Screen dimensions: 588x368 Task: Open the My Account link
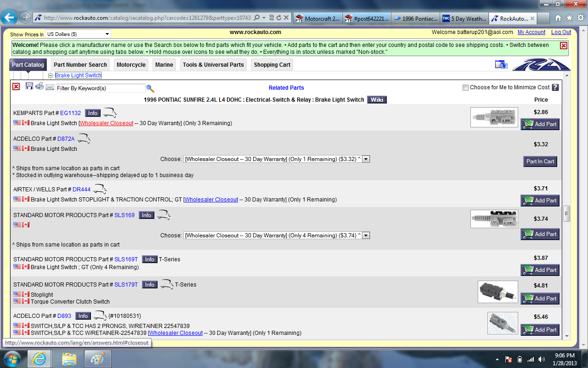[x=531, y=32]
